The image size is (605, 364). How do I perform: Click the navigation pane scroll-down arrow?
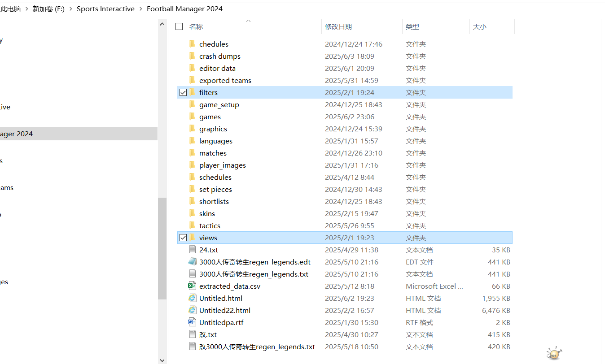(x=162, y=360)
